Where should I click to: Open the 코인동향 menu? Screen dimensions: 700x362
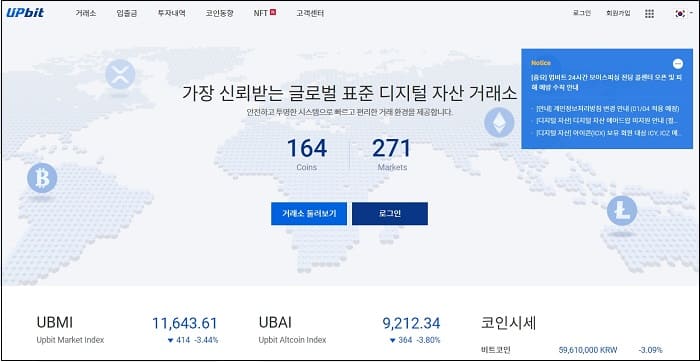[219, 13]
